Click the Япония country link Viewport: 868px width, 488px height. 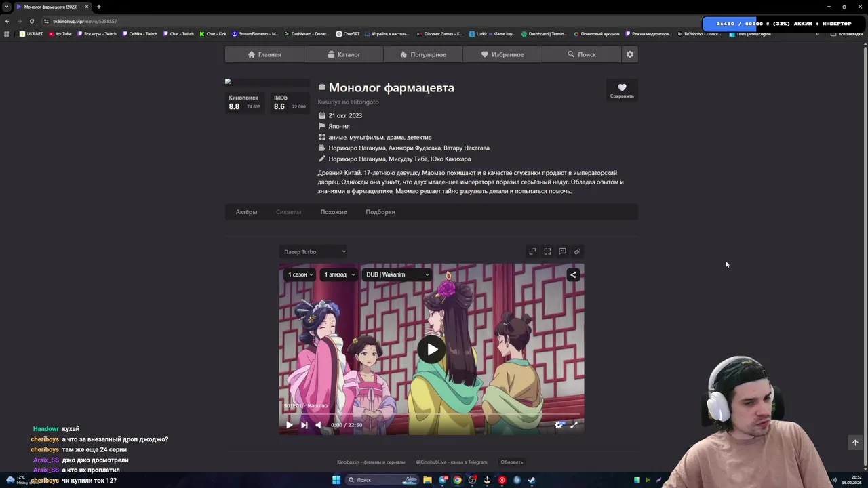[339, 126]
